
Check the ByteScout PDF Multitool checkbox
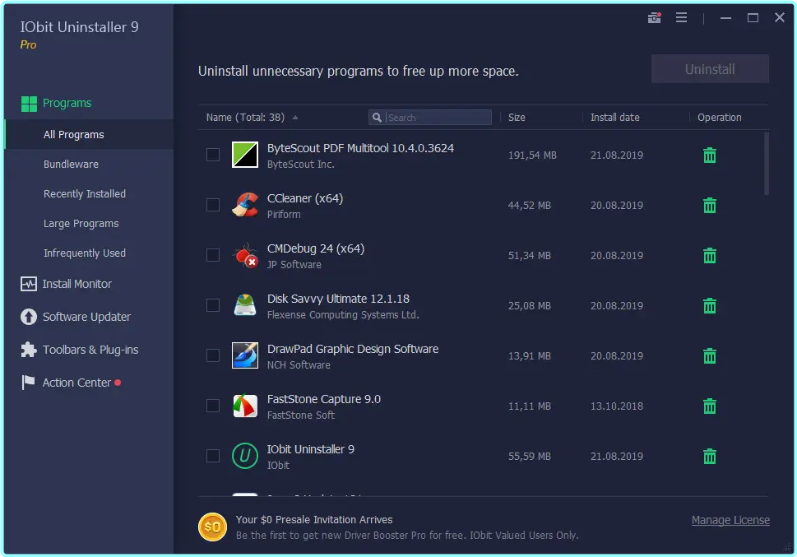coord(213,154)
